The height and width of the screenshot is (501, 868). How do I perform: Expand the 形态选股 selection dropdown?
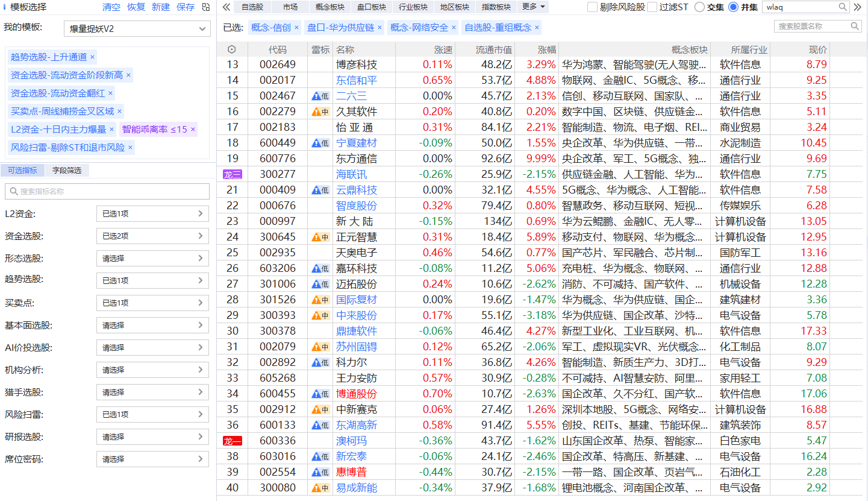[x=152, y=259]
